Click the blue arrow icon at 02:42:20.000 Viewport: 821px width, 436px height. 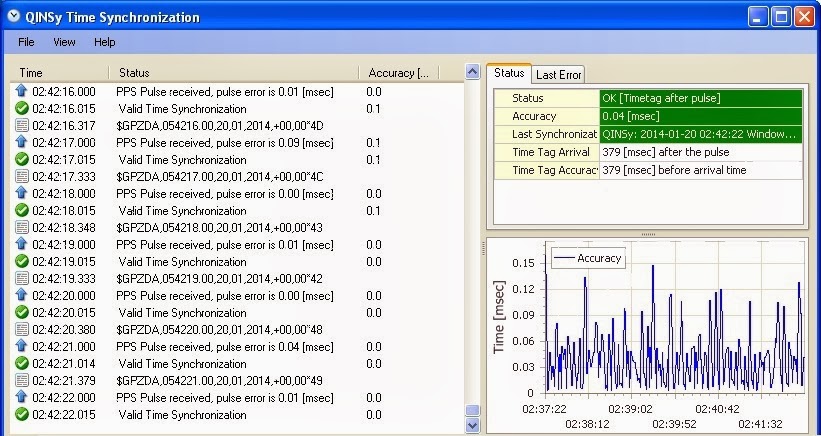point(21,295)
